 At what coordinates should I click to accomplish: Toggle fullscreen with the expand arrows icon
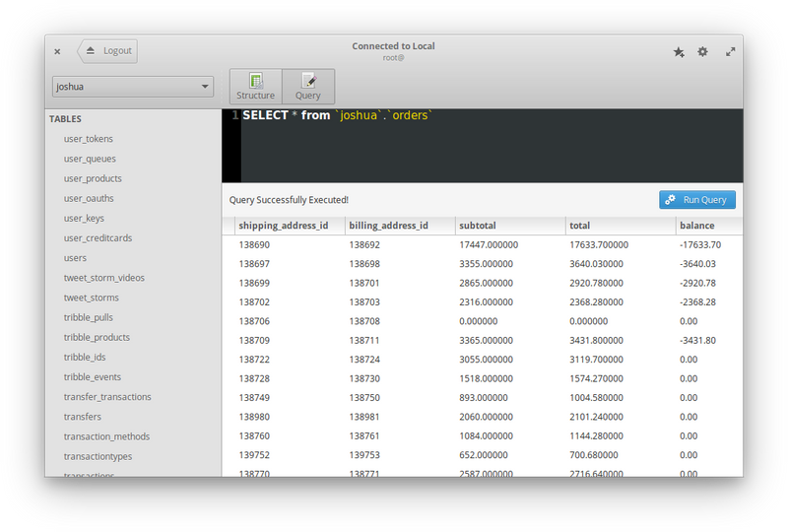(x=730, y=52)
